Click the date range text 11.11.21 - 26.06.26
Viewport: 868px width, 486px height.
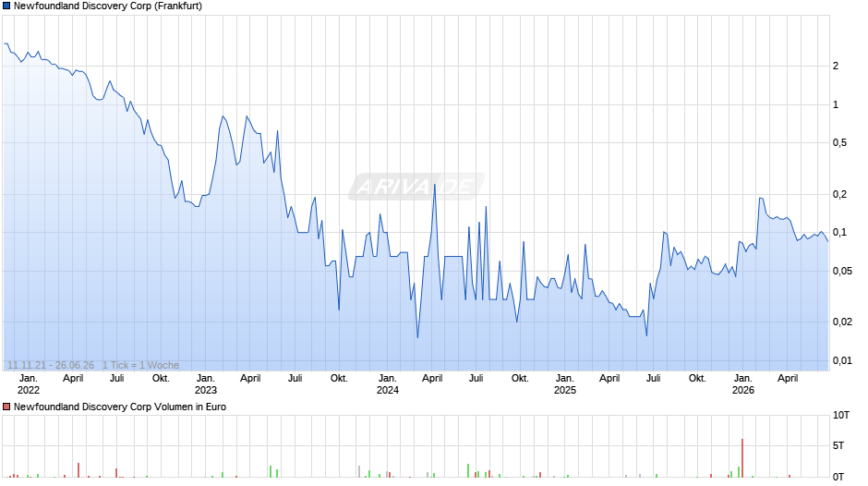pos(51,365)
